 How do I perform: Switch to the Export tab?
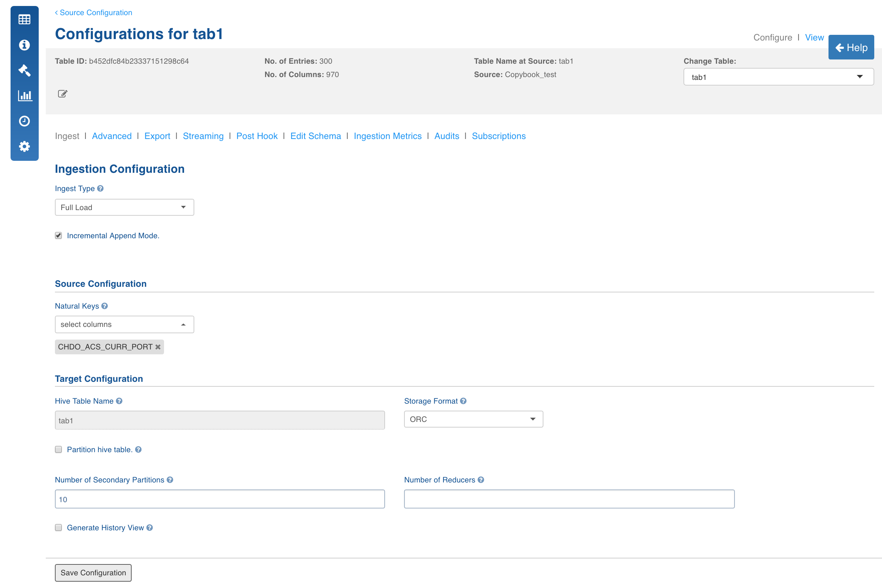tap(157, 136)
